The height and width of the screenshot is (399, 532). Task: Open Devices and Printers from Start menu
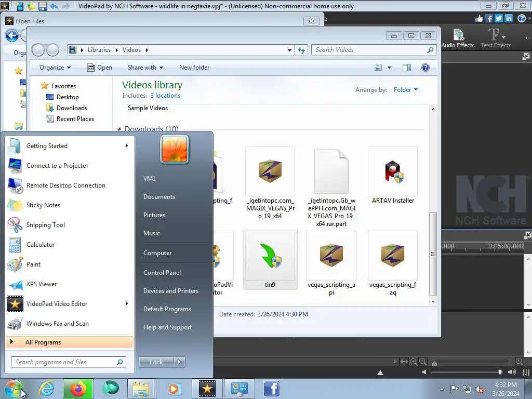(x=170, y=291)
